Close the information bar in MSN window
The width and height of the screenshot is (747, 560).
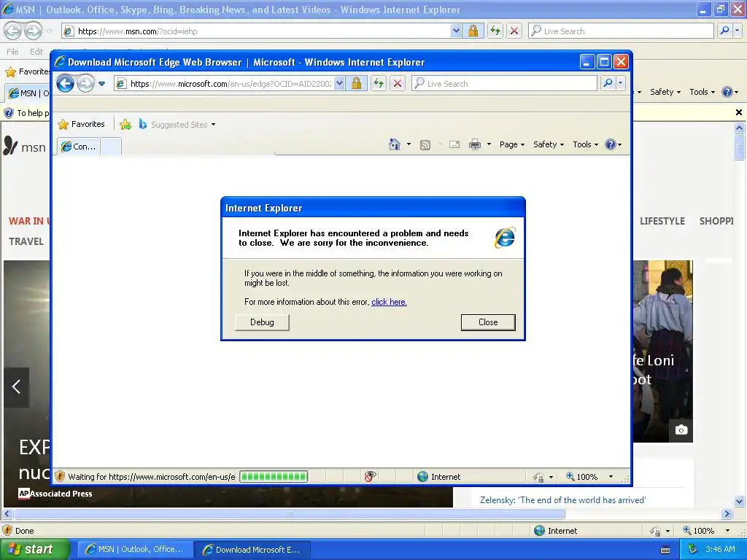pos(738,112)
